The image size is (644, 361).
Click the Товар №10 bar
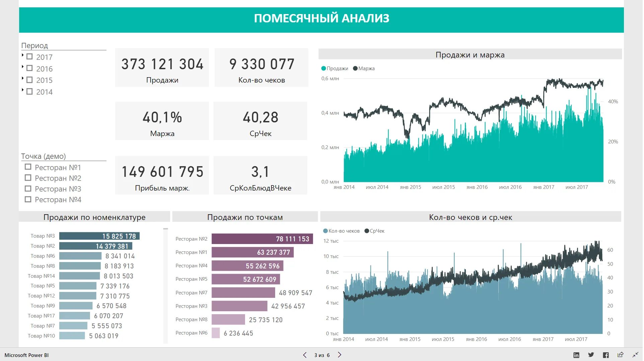(x=72, y=336)
